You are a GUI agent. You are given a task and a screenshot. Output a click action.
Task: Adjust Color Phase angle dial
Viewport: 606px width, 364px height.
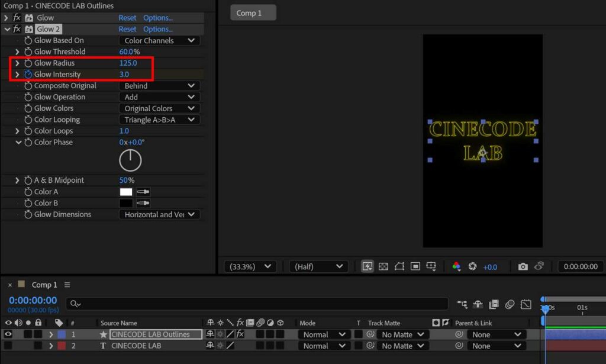point(130,160)
